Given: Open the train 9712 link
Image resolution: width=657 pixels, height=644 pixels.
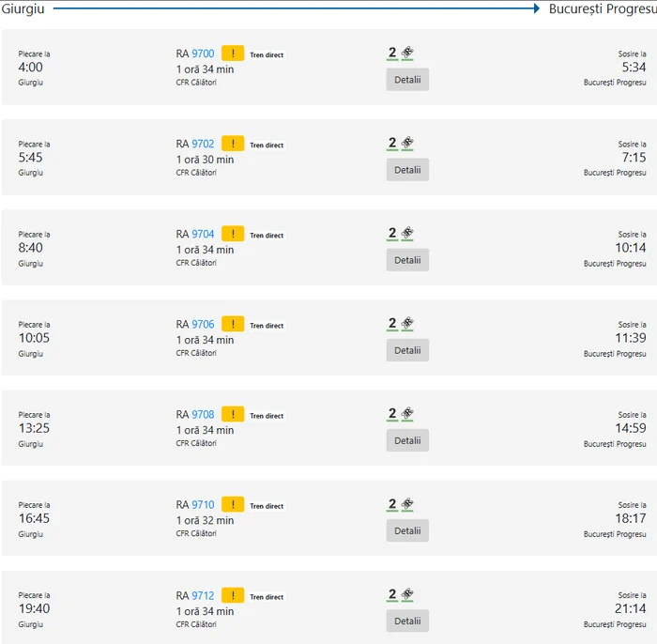Looking at the screenshot, I should (x=203, y=595).
